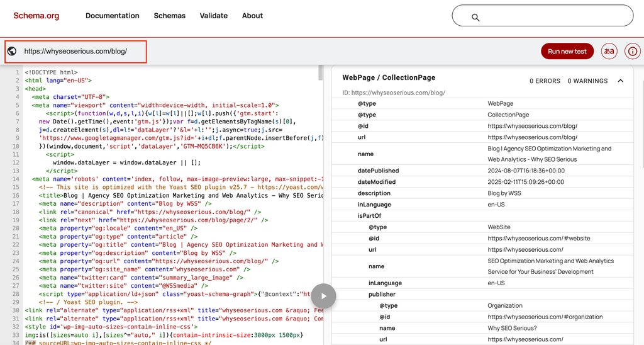
Task: Click the wp-img-auto-sizes style line 32
Action: pos(111,327)
